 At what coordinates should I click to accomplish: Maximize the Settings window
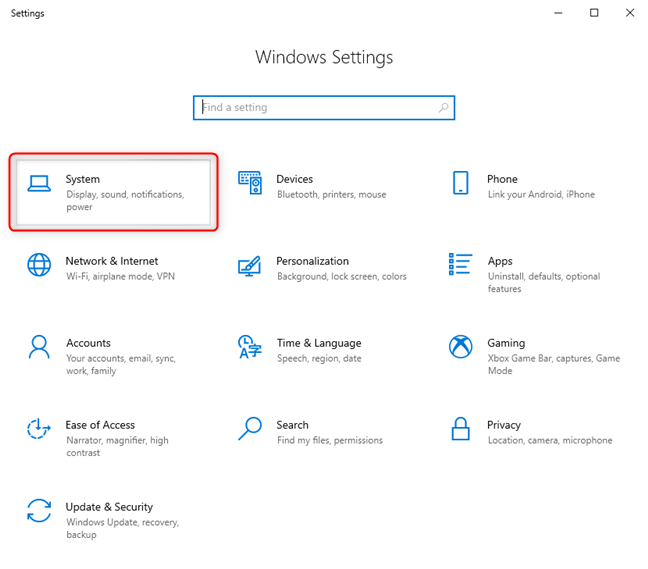(x=594, y=13)
